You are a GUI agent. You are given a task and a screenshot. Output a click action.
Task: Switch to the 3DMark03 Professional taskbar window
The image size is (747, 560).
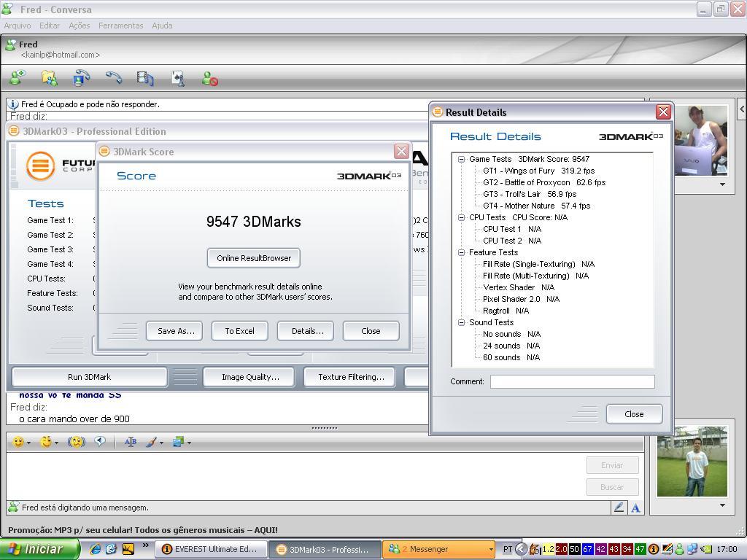tap(325, 549)
